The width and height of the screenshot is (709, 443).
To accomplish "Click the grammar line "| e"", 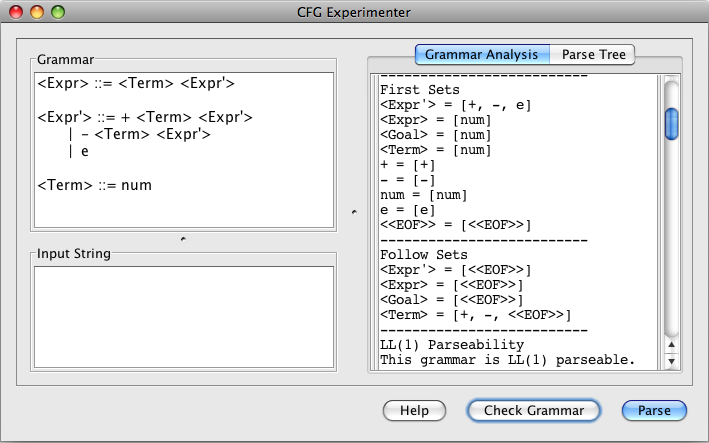I will [x=79, y=151].
